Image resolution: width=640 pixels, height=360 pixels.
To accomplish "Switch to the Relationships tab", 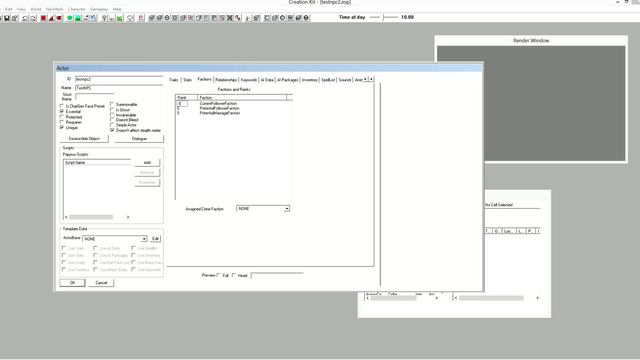I will click(226, 80).
